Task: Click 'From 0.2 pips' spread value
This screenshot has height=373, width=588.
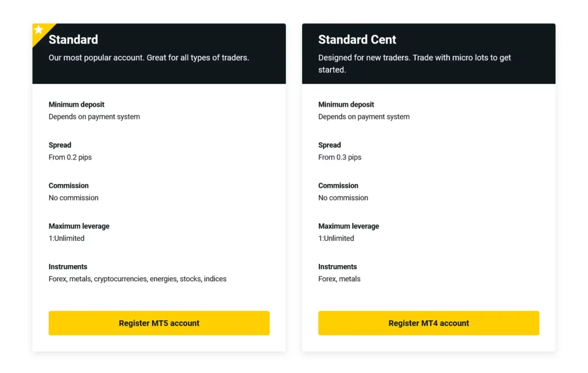Action: 70,157
